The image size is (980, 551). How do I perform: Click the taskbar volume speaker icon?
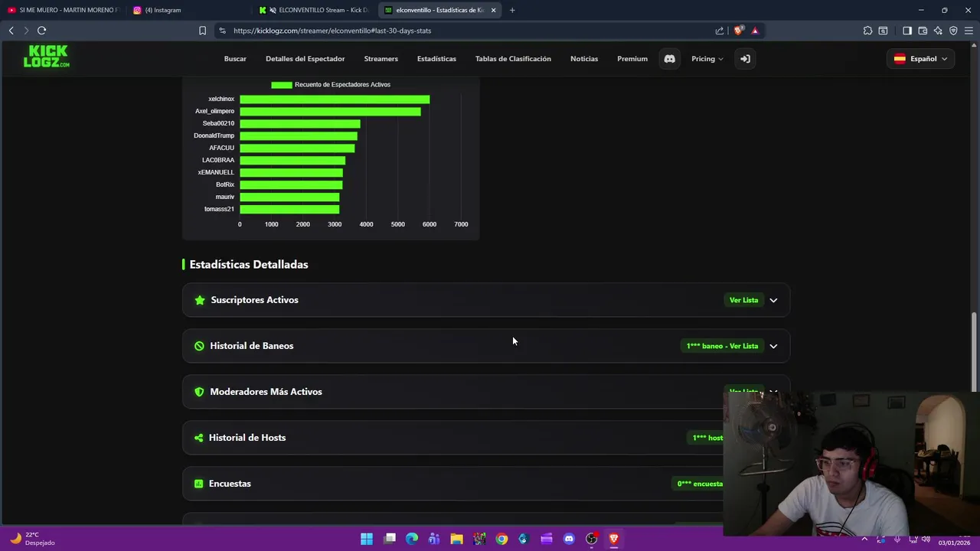[x=926, y=539]
